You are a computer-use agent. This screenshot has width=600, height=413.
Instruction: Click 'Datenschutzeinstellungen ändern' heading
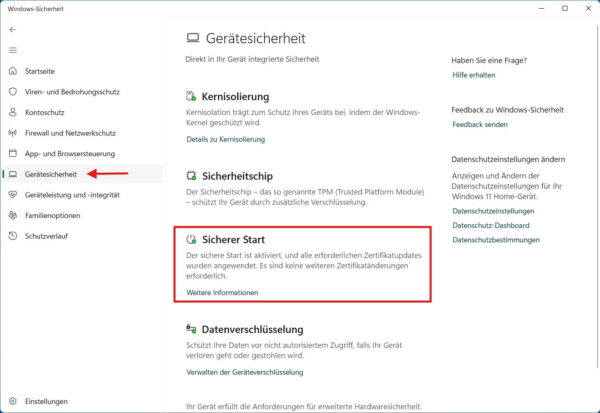(x=508, y=159)
